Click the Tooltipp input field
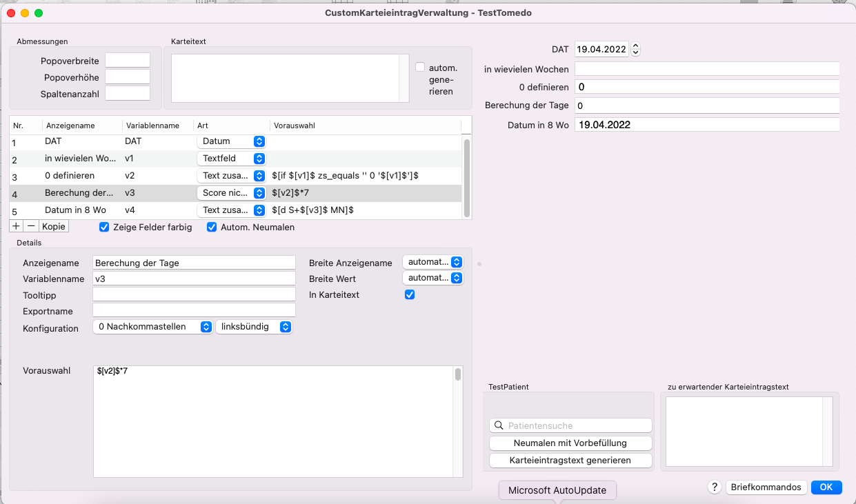The height and width of the screenshot is (504, 856). point(194,295)
